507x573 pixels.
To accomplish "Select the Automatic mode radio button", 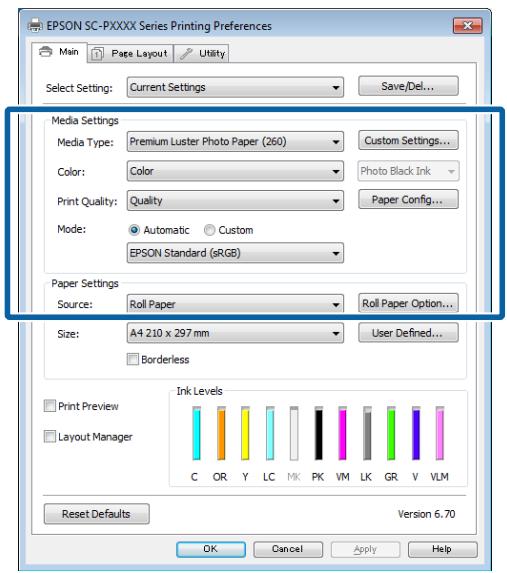I will [134, 230].
